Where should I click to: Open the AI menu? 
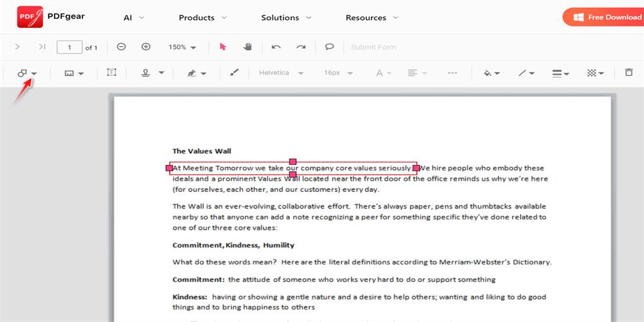134,17
